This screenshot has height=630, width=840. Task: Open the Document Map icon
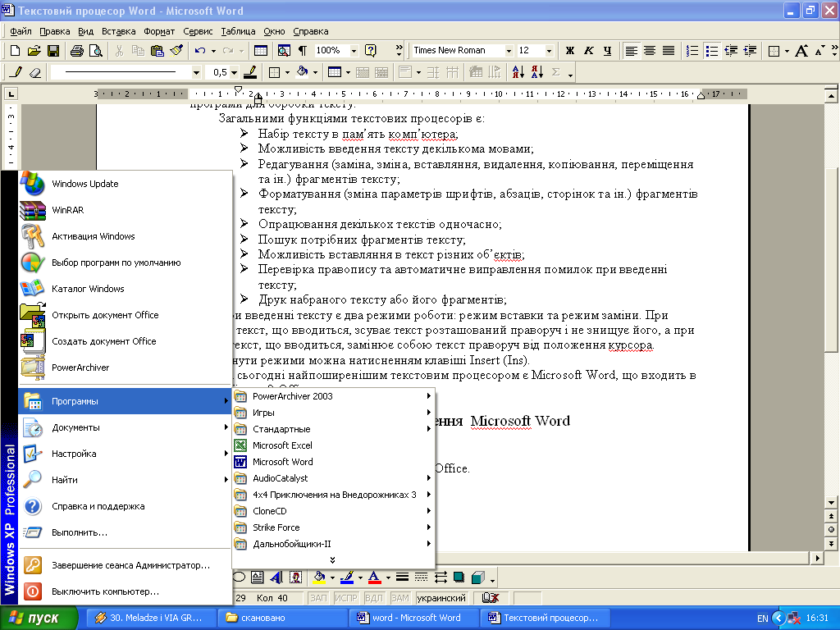[x=284, y=50]
